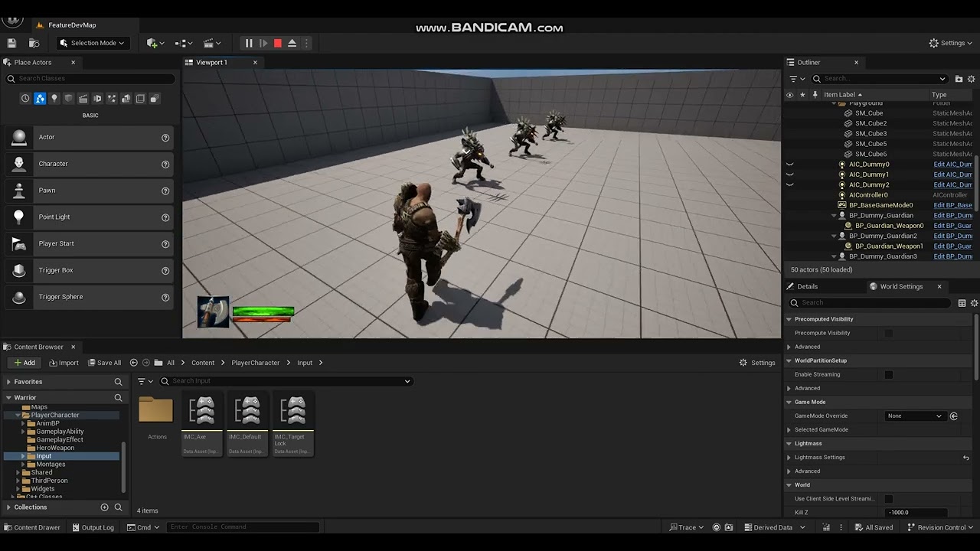Open help for Trigger Sphere actor

click(x=165, y=297)
